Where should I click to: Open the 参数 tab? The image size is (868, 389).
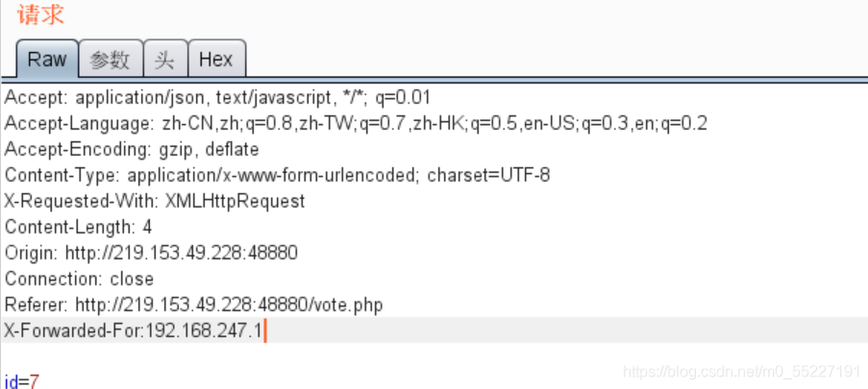point(111,60)
